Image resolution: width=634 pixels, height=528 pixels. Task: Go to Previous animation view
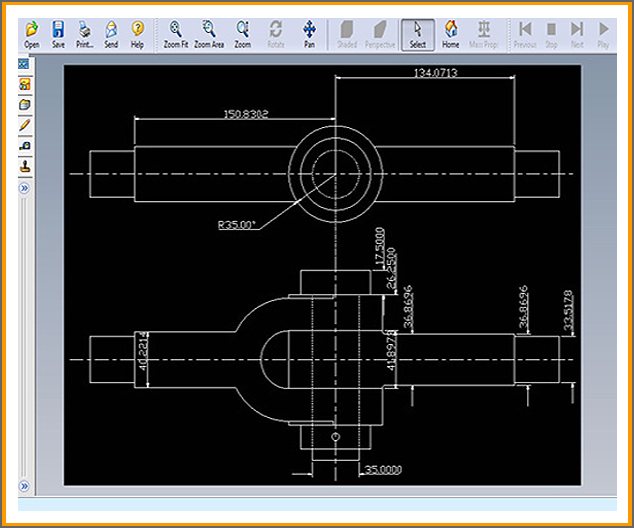(x=525, y=35)
